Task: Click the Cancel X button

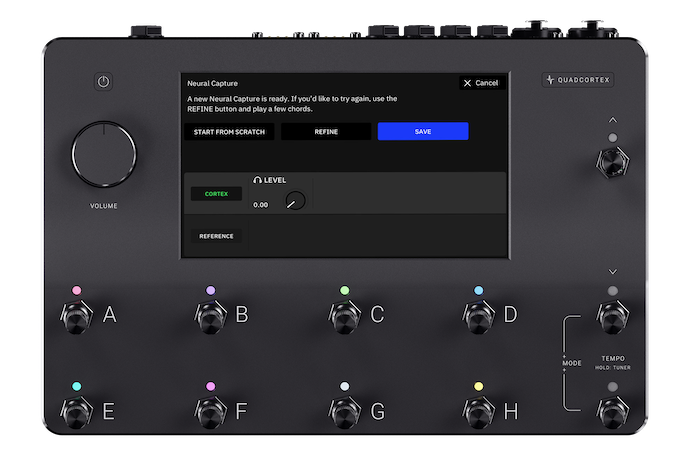Action: pos(482,83)
